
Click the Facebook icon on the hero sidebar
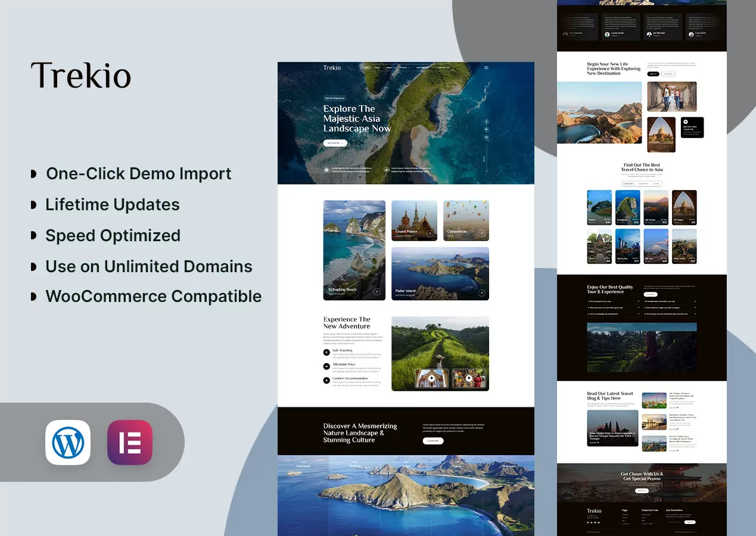486,121
